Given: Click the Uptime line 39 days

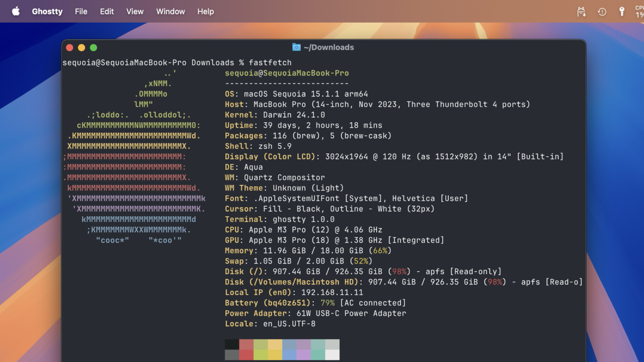Looking at the screenshot, I should [303, 125].
